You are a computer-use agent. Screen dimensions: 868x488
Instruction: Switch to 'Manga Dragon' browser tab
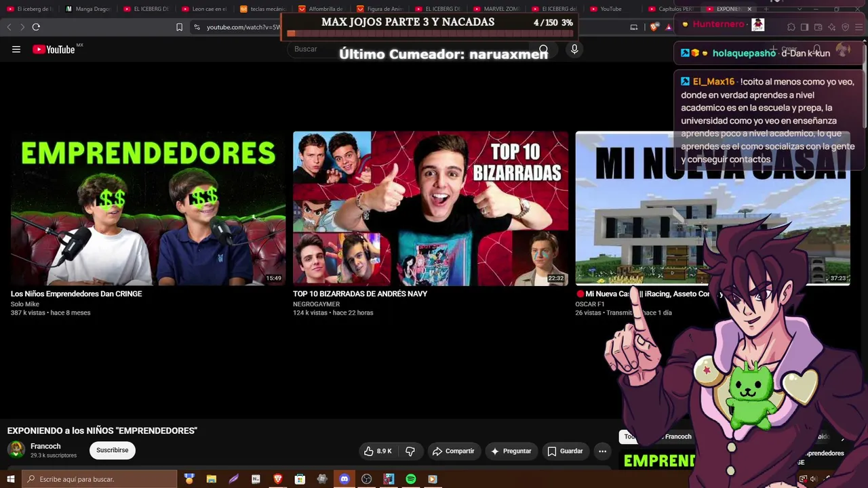(88, 9)
